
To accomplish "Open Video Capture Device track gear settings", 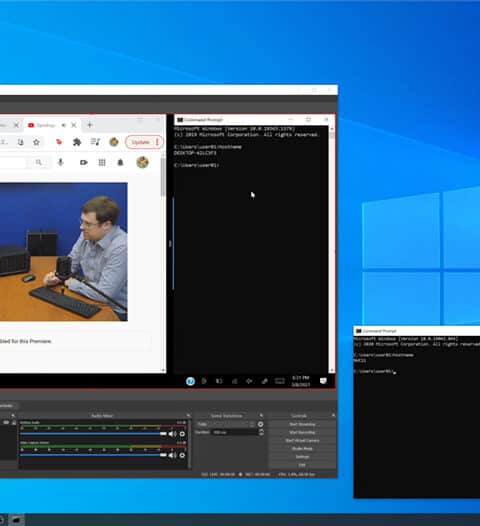I will pyautogui.click(x=182, y=455).
